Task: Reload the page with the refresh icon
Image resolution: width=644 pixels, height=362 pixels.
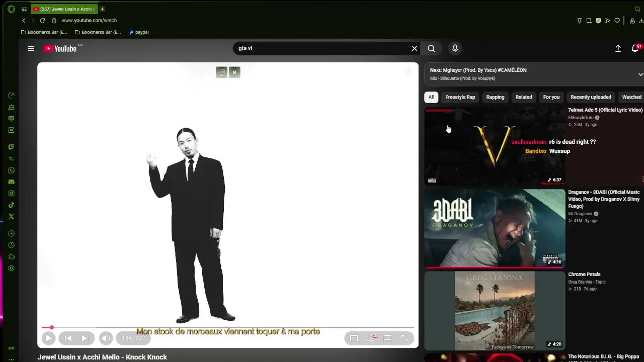Action: (42, 21)
